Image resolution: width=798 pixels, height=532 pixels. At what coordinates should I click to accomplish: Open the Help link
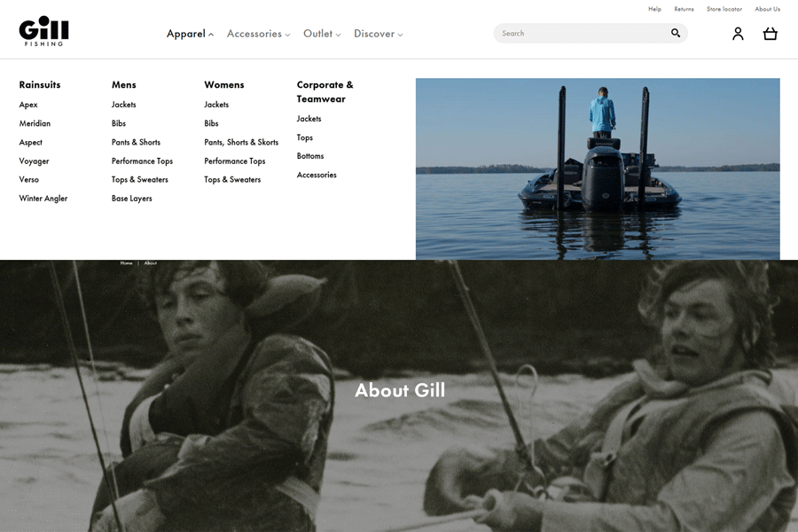[x=654, y=9]
